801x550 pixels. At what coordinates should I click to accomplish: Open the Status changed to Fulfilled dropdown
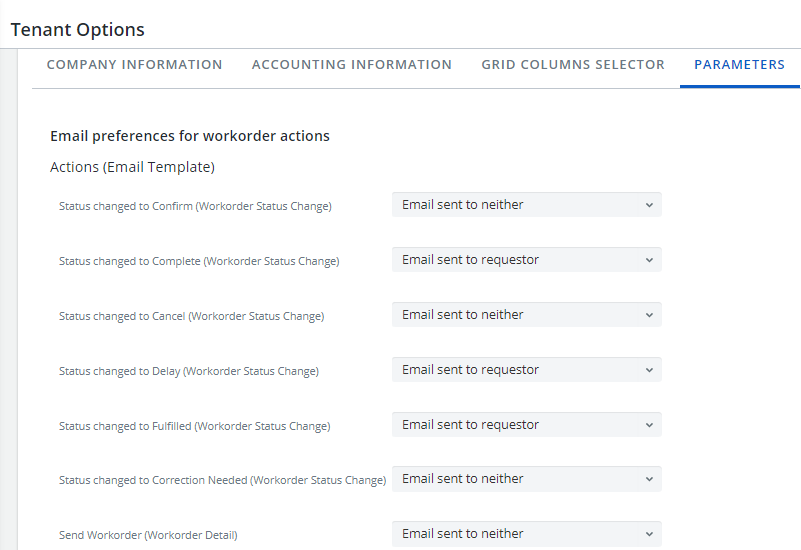tap(526, 425)
